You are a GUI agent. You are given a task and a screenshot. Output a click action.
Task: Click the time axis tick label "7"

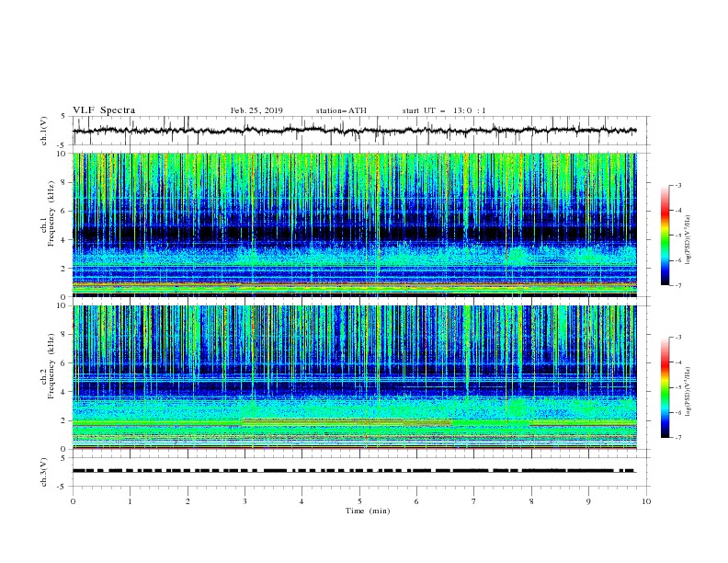tap(474, 501)
